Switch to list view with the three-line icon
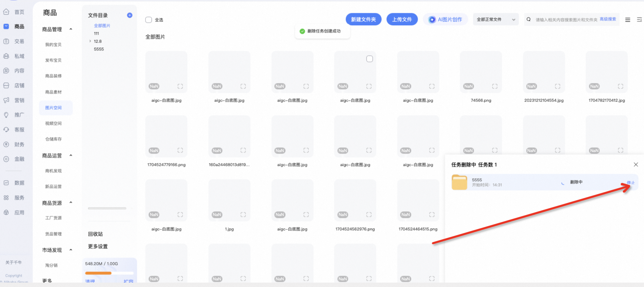 627,20
